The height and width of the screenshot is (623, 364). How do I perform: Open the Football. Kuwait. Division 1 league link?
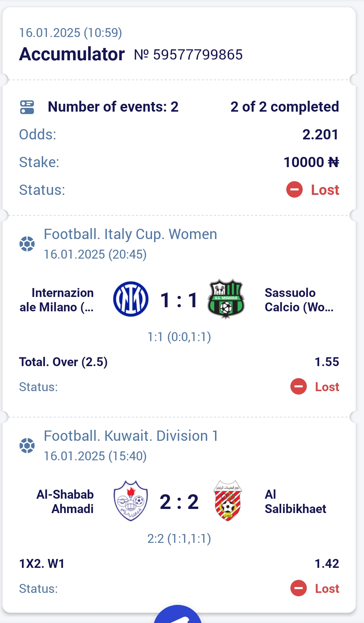pyautogui.click(x=131, y=436)
